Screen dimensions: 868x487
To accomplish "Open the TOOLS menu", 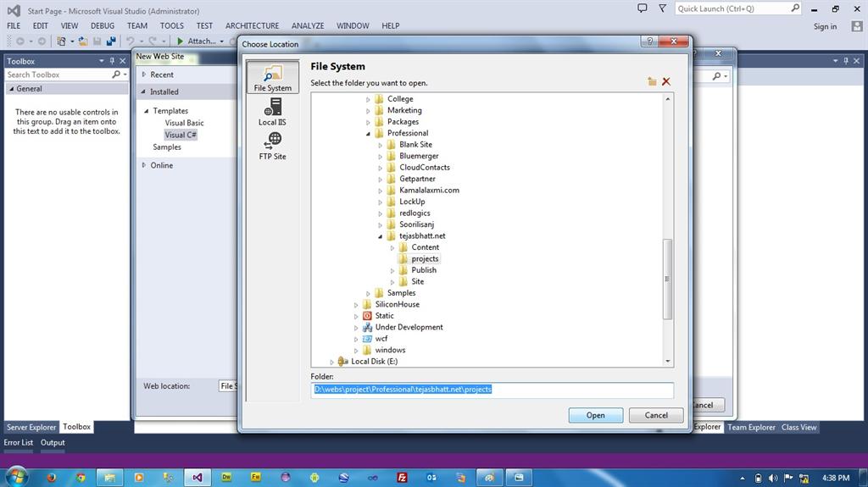I will (171, 25).
